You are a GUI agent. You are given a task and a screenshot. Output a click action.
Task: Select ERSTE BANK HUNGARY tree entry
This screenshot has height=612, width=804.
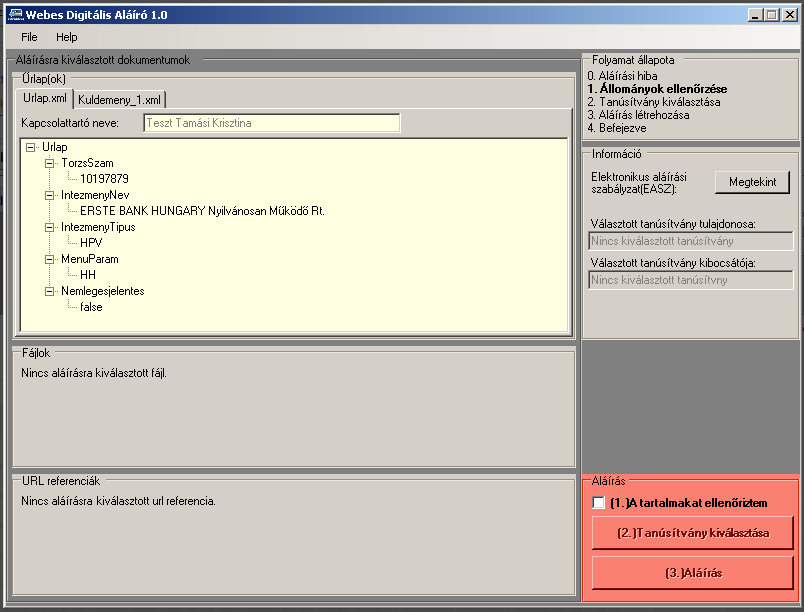point(203,211)
